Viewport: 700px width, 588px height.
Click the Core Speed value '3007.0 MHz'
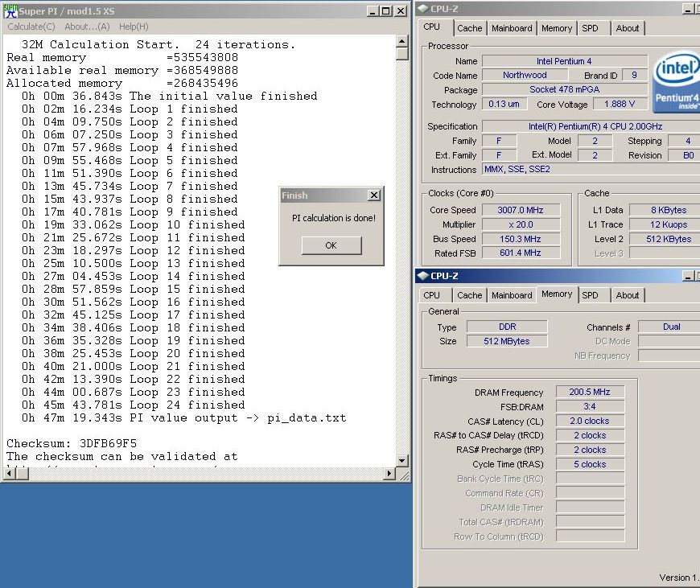pos(521,210)
